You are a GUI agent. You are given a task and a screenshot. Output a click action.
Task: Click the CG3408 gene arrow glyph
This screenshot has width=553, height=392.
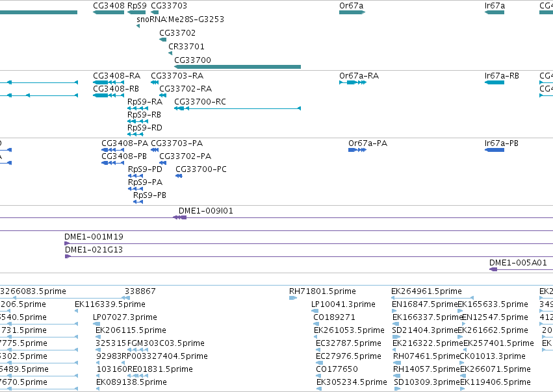pos(109,12)
